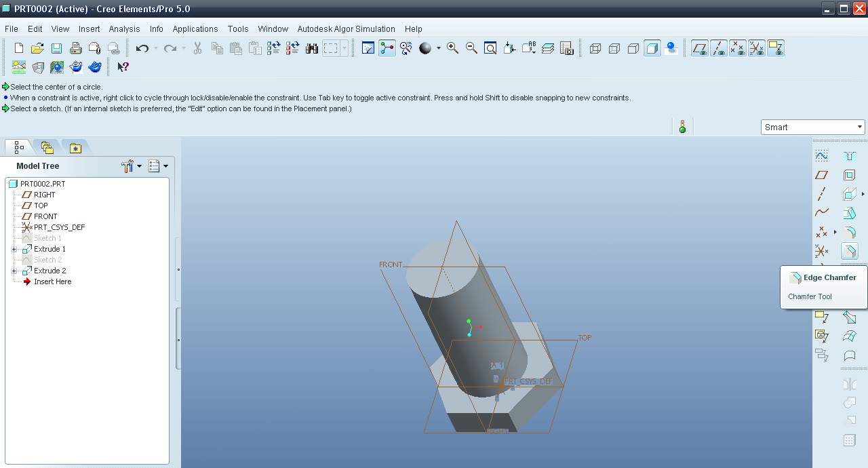868x468 pixels.
Task: Click the traffic light regeneration status indicator
Action: point(682,127)
